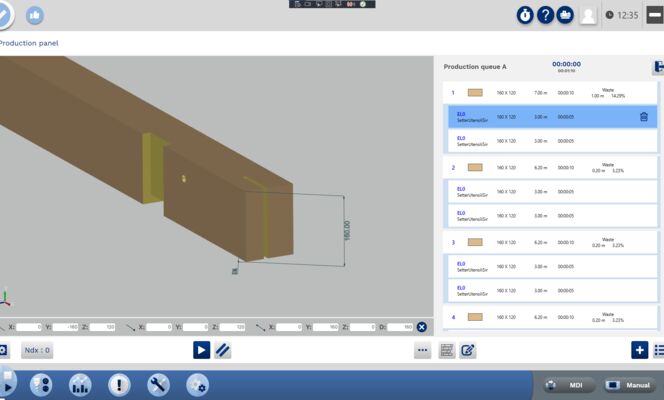Open the statistics bar chart icon
The image size is (664, 400).
(81, 385)
